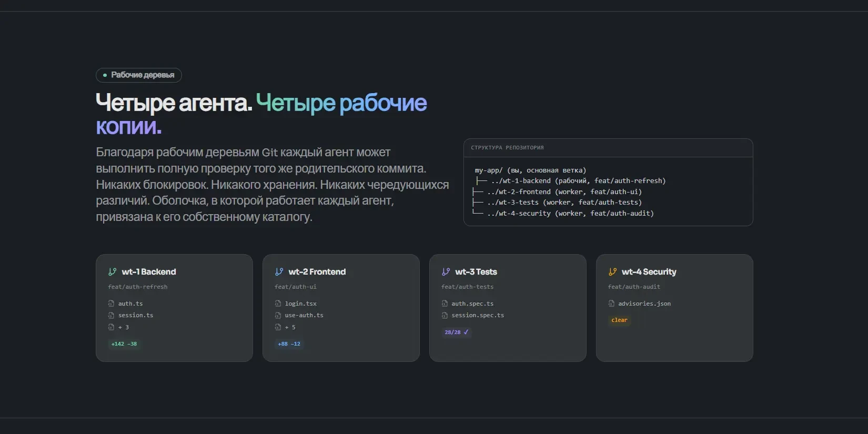Image resolution: width=868 pixels, height=434 pixels.
Task: Click the feat/auth-audit branch label in Security card
Action: tap(634, 287)
